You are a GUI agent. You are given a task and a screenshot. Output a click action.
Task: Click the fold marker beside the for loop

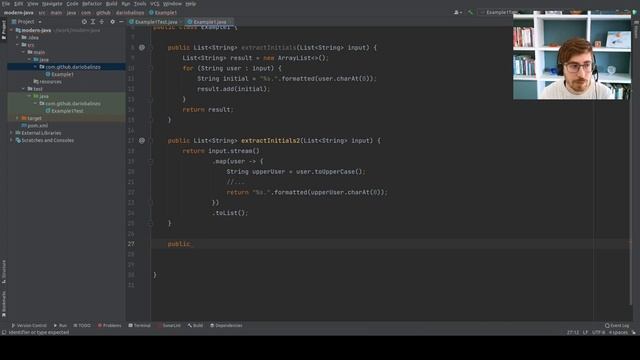click(x=151, y=68)
